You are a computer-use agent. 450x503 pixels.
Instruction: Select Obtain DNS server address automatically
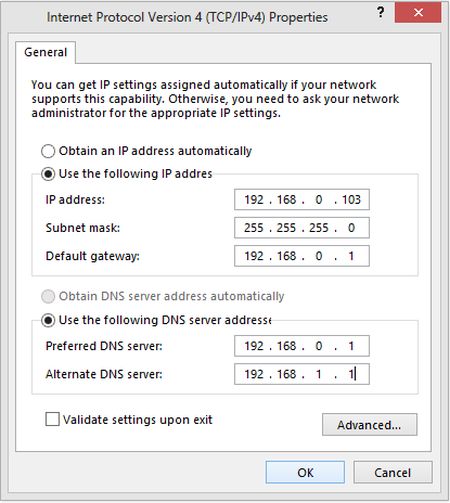pyautogui.click(x=48, y=296)
